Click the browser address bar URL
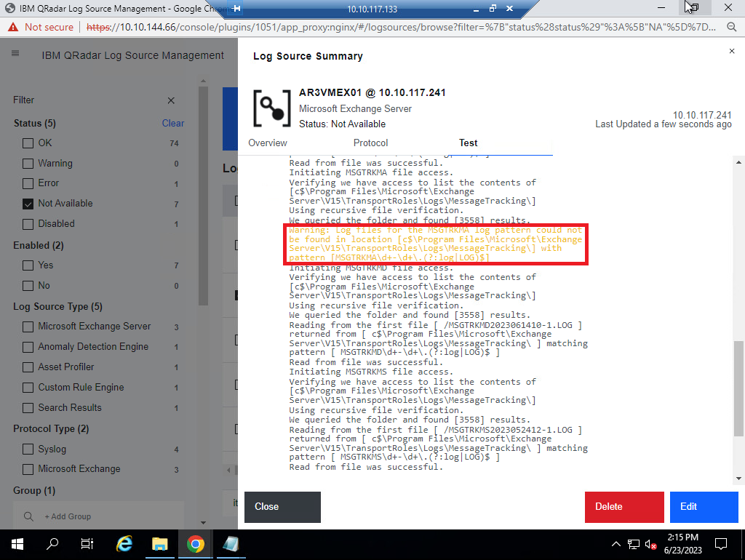This screenshot has width=745, height=560. pyautogui.click(x=401, y=27)
